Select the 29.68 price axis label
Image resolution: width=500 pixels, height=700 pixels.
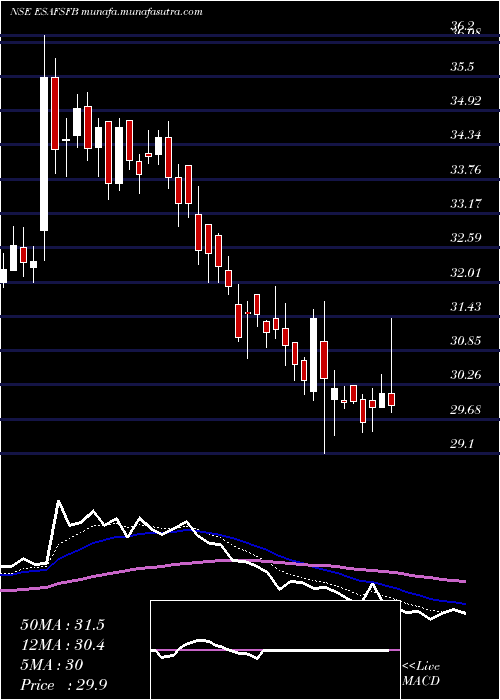[x=466, y=409]
